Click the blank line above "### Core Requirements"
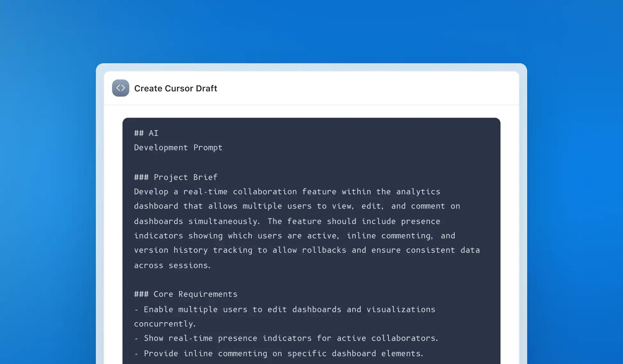 coord(224,280)
